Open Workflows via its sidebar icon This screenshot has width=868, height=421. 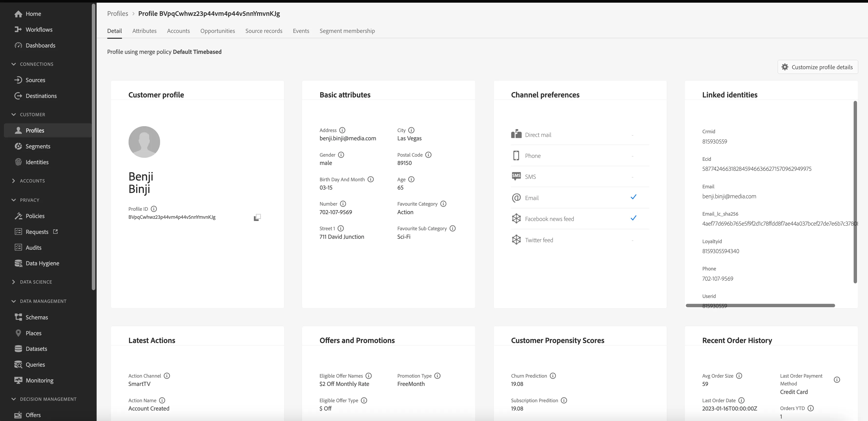(18, 29)
